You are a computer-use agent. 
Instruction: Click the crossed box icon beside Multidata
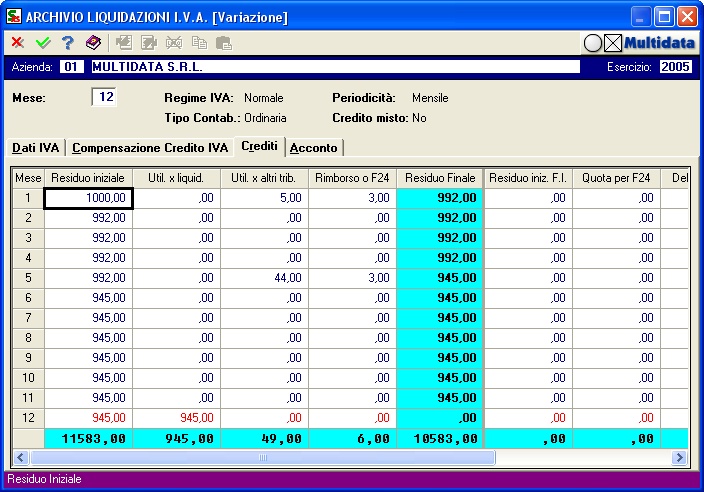point(613,43)
